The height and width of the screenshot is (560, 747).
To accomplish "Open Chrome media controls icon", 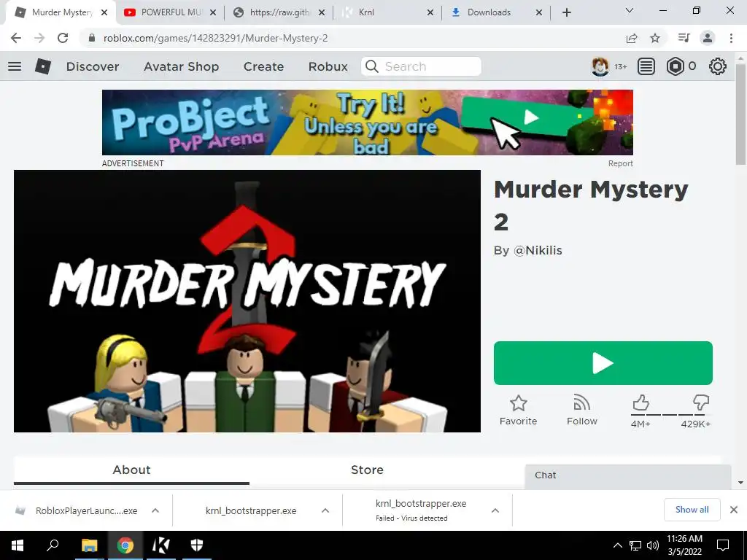I will [x=684, y=38].
